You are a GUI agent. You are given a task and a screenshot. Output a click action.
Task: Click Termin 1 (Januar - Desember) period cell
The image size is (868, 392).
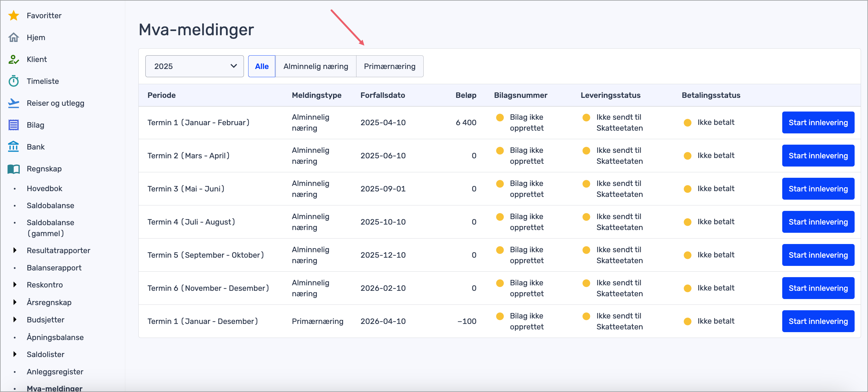203,321
